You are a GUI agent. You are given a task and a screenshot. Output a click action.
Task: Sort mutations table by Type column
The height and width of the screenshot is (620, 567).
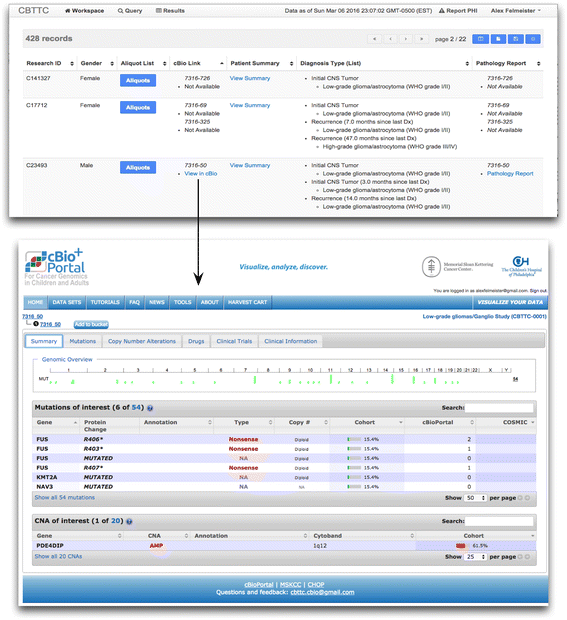243,422
